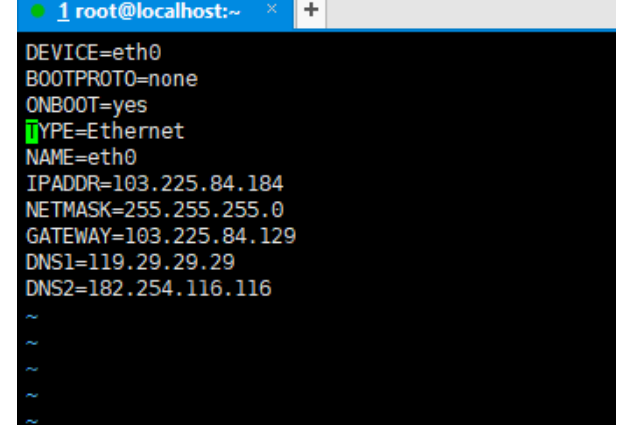The height and width of the screenshot is (429, 621).
Task: Click the first tilde below DNS2 line
Action: 31,317
